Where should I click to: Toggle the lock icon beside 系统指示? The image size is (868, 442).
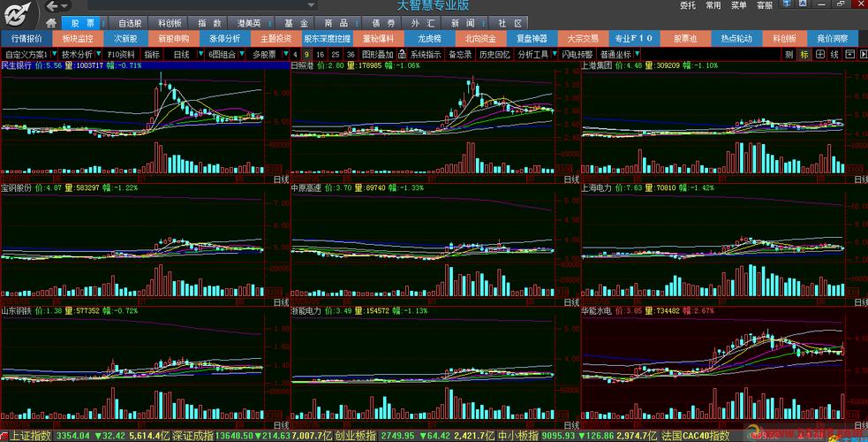click(402, 54)
